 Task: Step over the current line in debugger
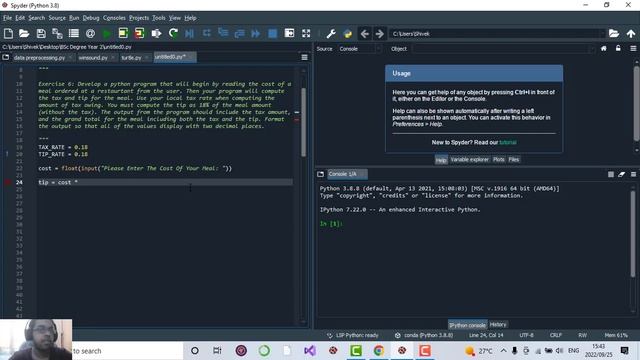click(x=207, y=33)
